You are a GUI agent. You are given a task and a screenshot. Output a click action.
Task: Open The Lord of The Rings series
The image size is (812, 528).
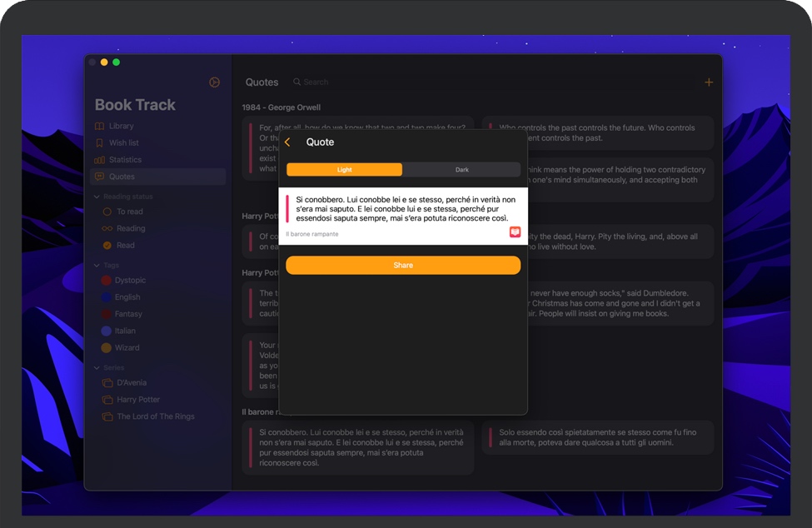[x=156, y=416]
